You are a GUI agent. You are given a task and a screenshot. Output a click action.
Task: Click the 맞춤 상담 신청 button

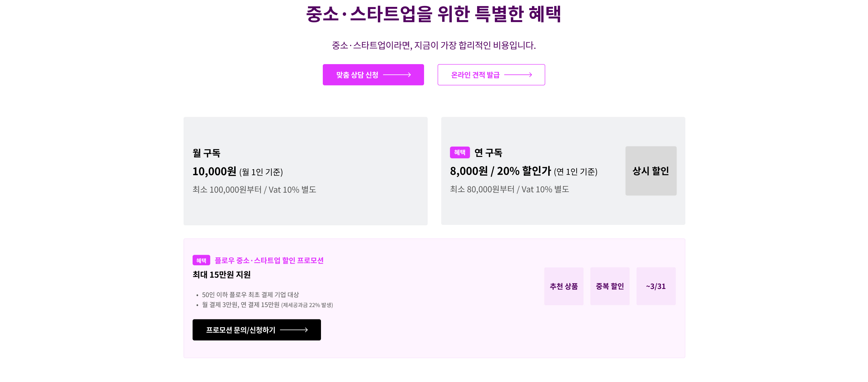coord(373,75)
